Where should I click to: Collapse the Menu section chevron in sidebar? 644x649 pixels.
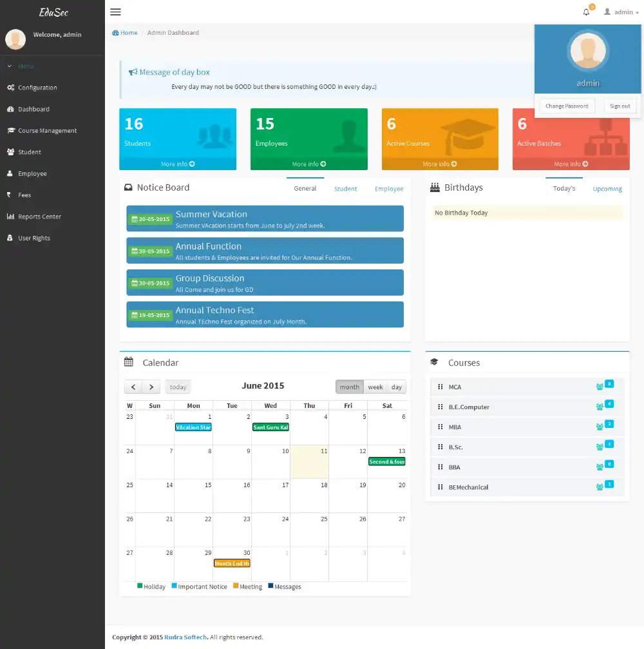[9, 66]
